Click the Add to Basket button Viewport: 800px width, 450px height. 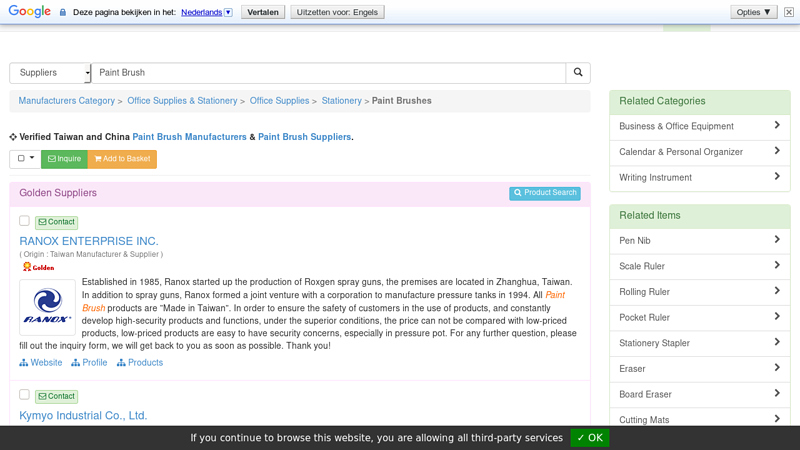click(x=122, y=159)
